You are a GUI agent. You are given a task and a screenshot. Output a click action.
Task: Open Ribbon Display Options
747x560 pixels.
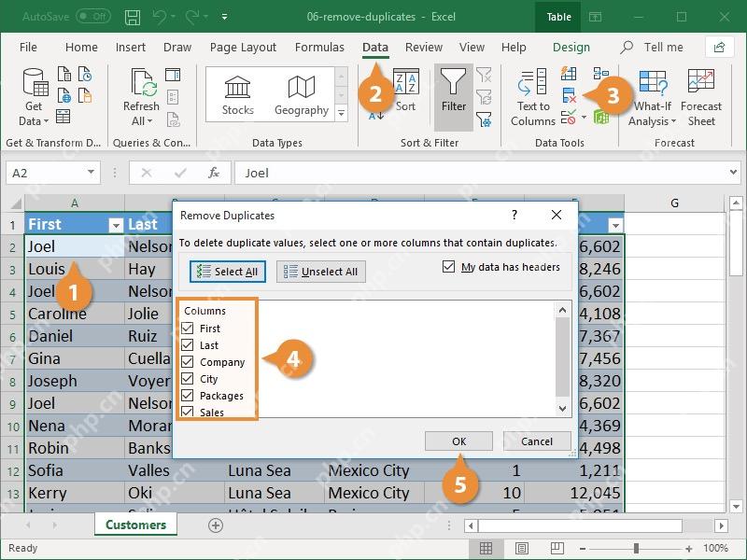point(595,17)
